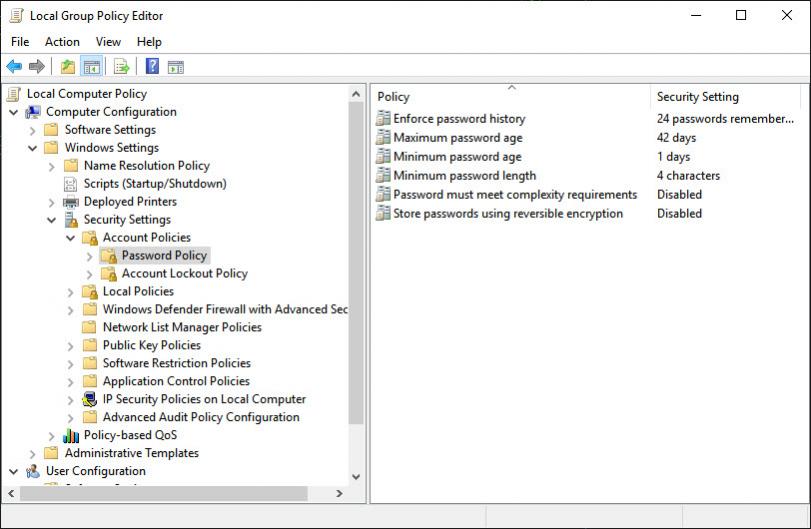
Task: Click Minimum password age policy icon
Action: tap(383, 156)
